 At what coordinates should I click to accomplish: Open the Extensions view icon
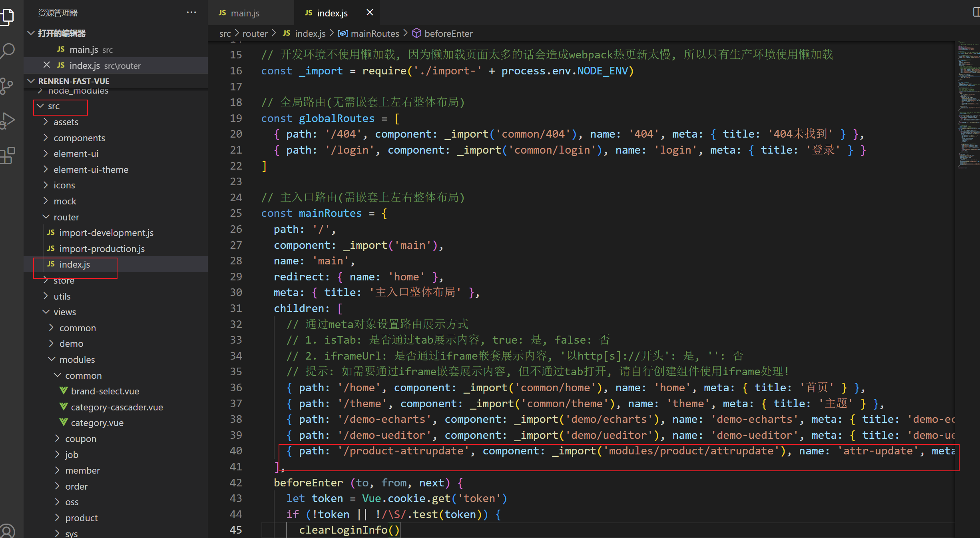coord(7,155)
